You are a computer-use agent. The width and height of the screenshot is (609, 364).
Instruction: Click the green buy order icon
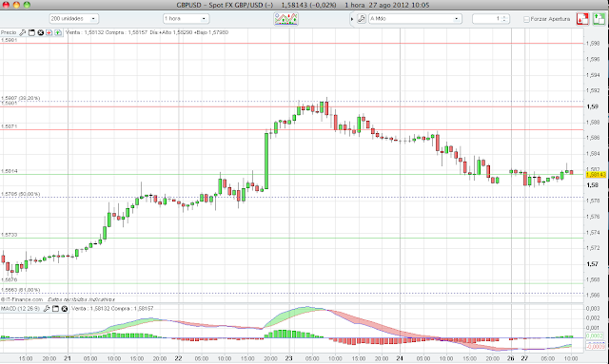(599, 19)
